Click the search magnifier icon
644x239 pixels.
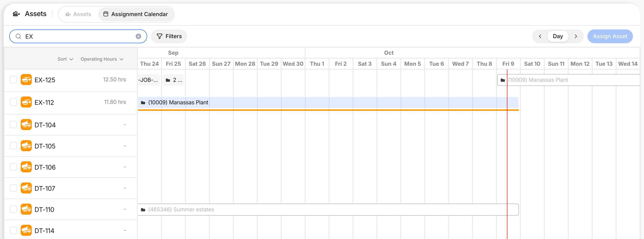[18, 37]
